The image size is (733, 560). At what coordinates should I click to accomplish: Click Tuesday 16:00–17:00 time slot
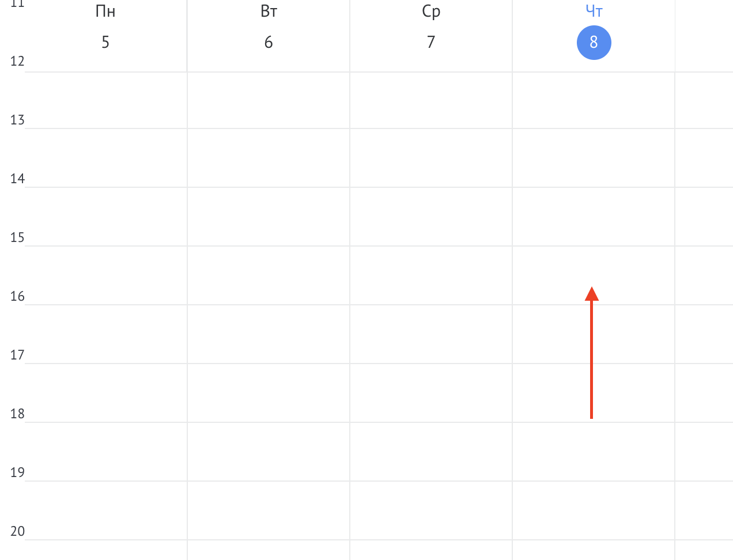[269, 334]
